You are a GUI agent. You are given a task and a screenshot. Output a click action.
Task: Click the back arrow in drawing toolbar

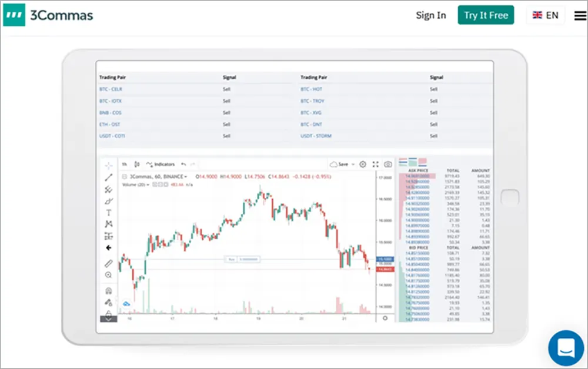108,247
